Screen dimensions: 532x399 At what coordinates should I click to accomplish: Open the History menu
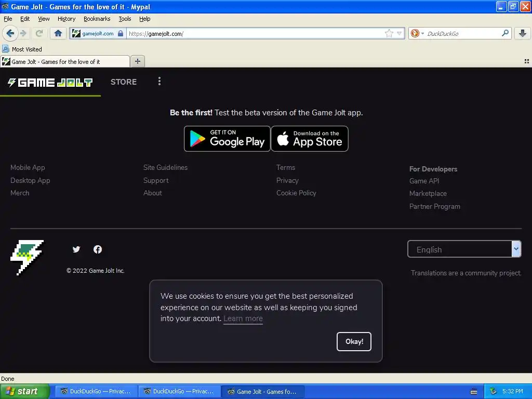(x=66, y=19)
